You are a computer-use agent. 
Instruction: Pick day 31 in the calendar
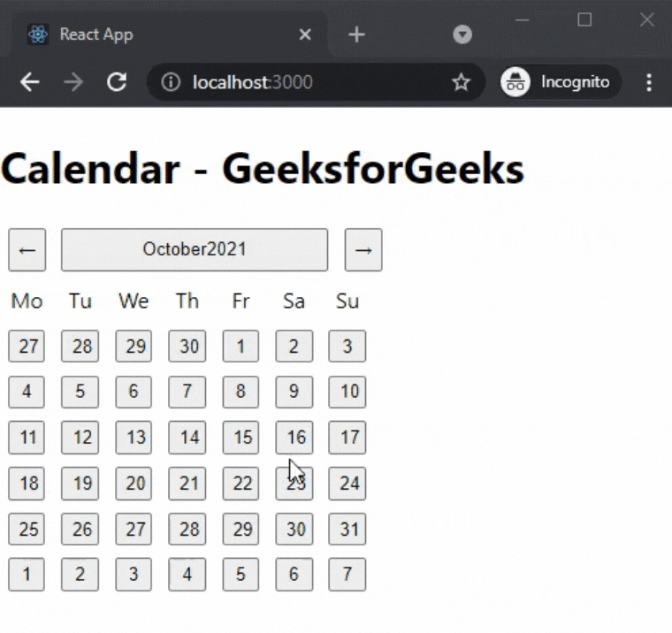[347, 530]
